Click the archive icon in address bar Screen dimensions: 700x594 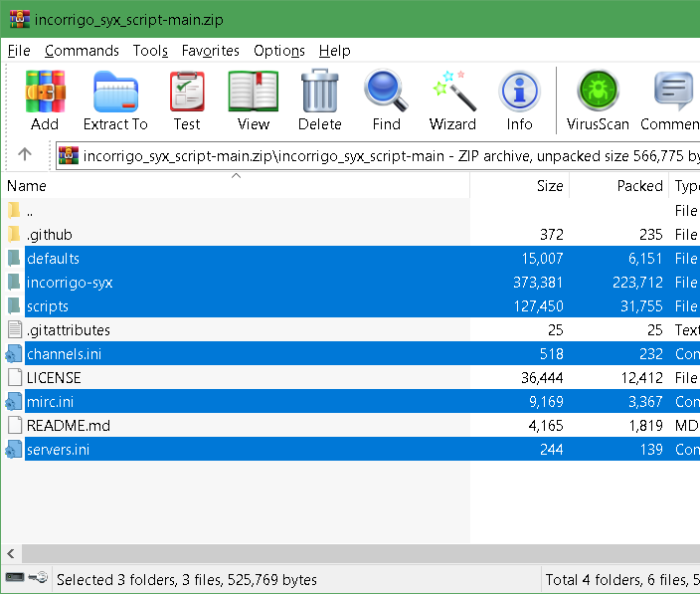[69, 155]
